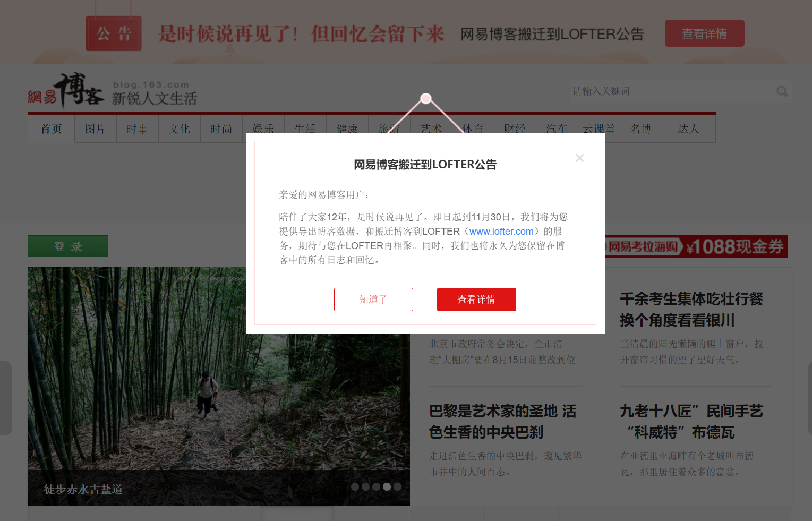Open article 千余考生集体吃壮行餐
The image size is (812, 521).
coord(691,310)
